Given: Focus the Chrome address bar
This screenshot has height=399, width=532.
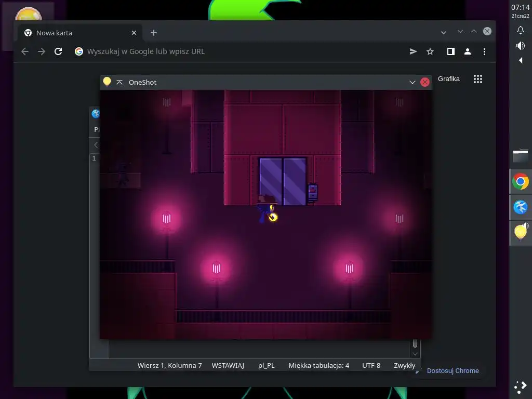Looking at the screenshot, I should click(237, 51).
